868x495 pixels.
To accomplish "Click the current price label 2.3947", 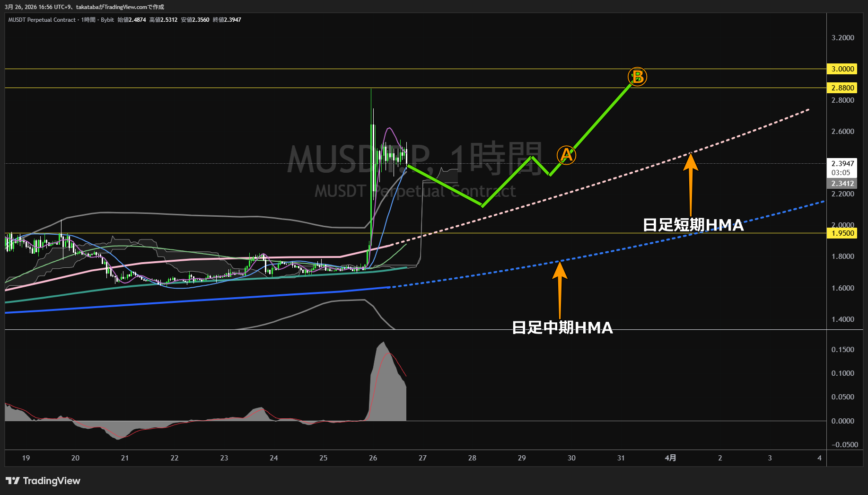I will 842,164.
